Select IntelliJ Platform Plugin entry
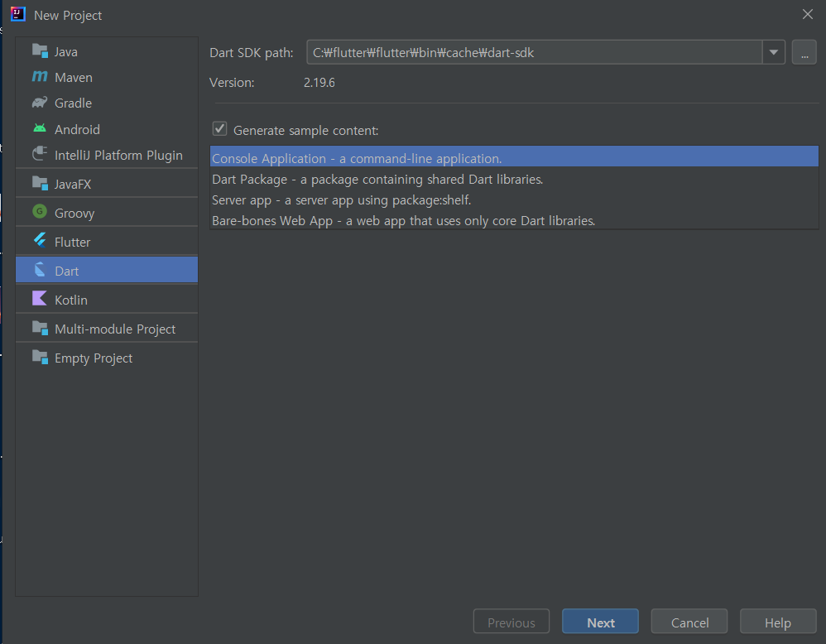 pyautogui.click(x=107, y=155)
